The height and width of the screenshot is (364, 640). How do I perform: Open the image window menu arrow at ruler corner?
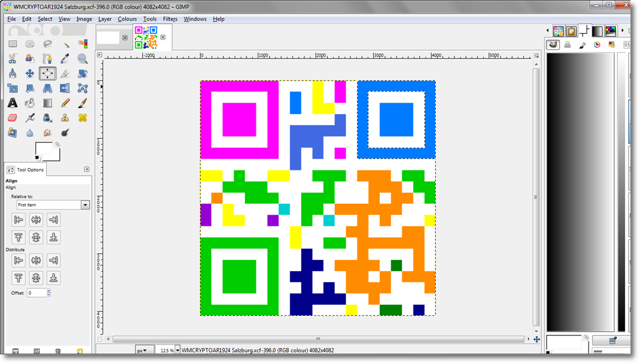[99, 54]
